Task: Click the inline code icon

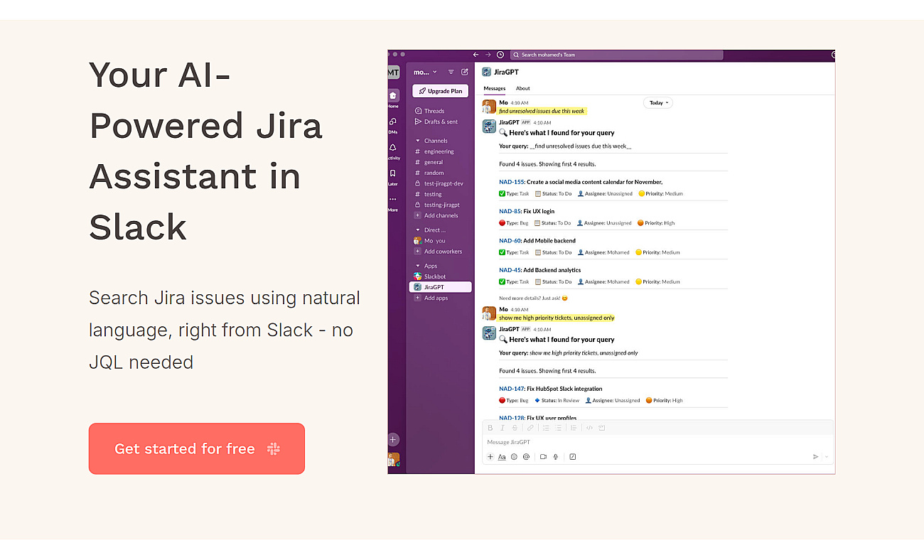Action: 589,428
